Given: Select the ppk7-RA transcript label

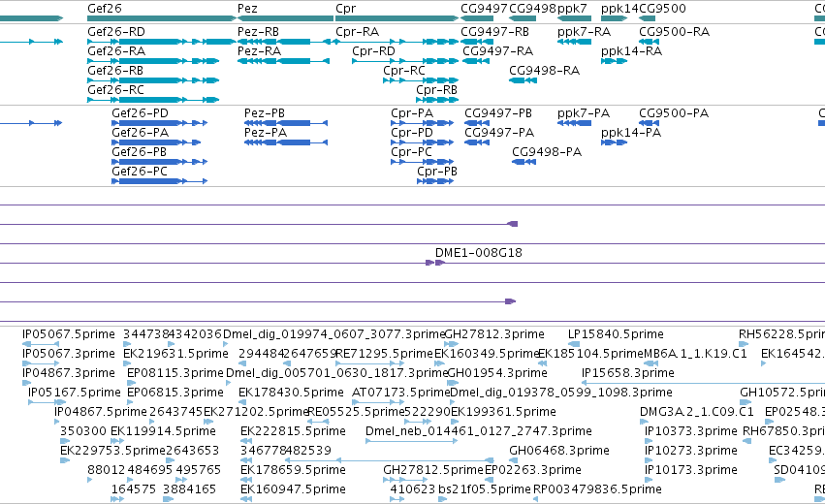Looking at the screenshot, I should coord(584,32).
